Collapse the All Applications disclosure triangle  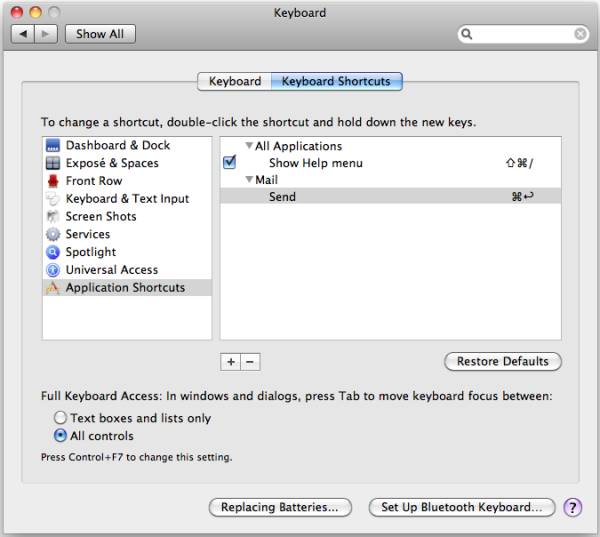point(249,146)
